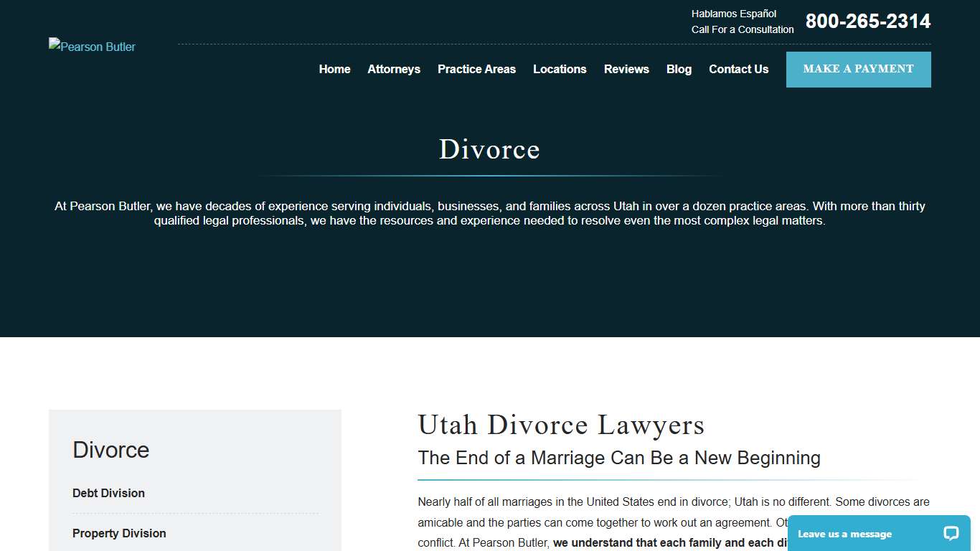The height and width of the screenshot is (551, 980).
Task: Open the Leave us a message chat bar
Action: (844, 533)
